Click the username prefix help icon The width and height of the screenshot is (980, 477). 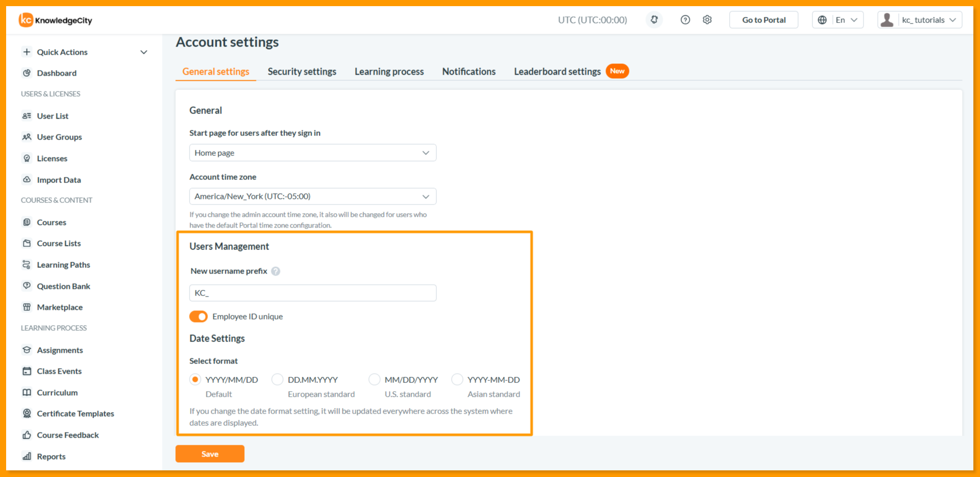276,271
